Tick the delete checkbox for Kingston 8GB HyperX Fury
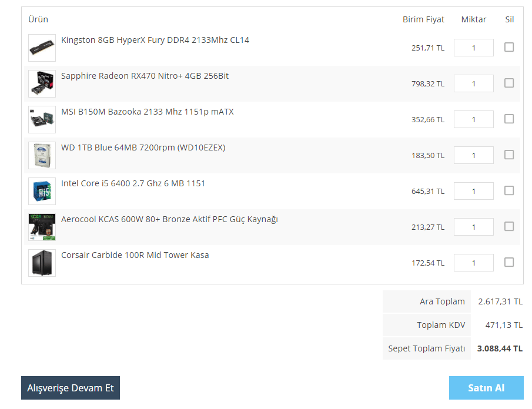532x409 pixels. pos(509,47)
